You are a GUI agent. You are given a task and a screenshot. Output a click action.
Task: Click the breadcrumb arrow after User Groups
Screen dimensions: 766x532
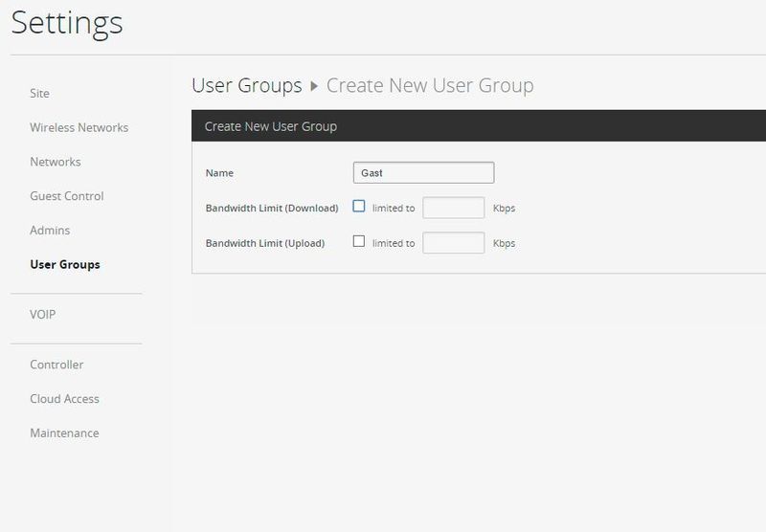click(314, 86)
